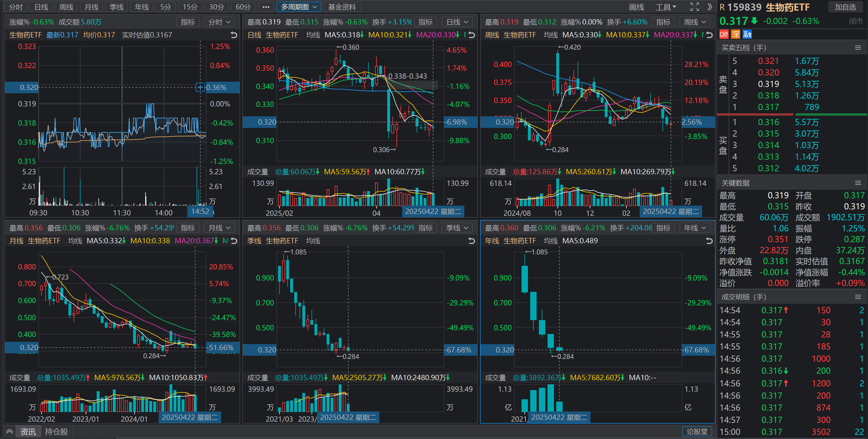Switch to the 60分 tab

click(243, 7)
